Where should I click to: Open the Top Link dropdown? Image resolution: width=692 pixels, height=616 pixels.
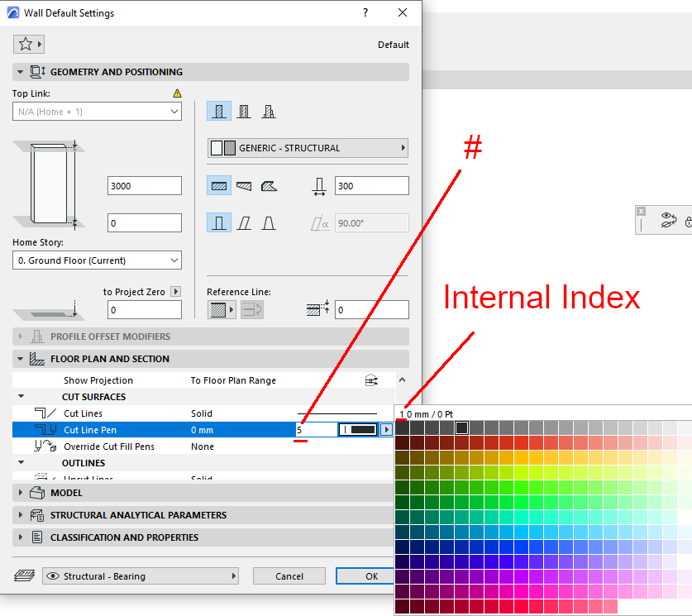(x=97, y=111)
